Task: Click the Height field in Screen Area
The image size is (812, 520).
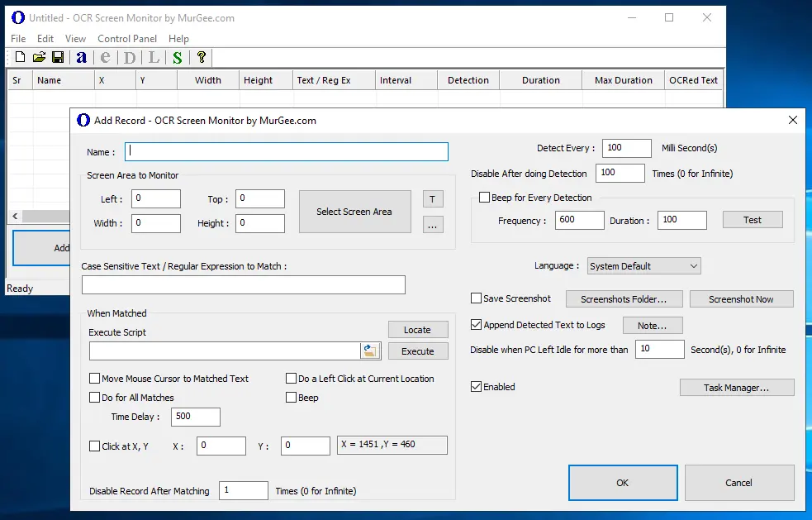Action: tap(260, 223)
